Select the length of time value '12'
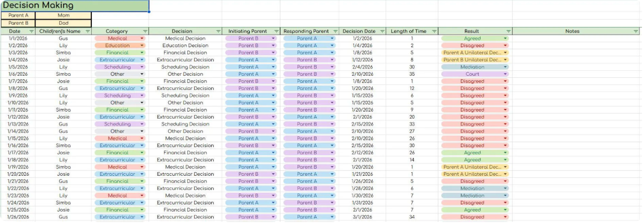The width and height of the screenshot is (644, 224). tap(412, 88)
